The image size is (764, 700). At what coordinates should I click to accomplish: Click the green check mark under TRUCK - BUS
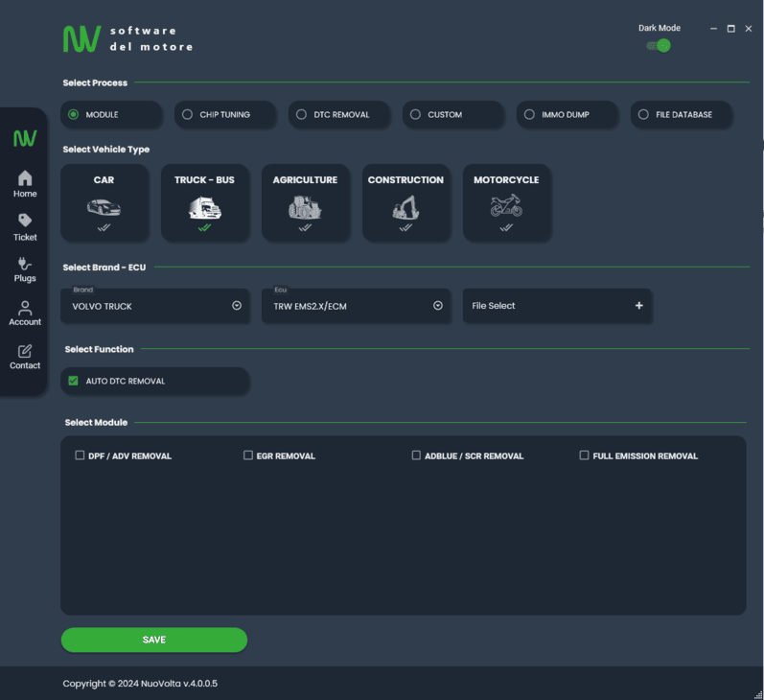(204, 227)
